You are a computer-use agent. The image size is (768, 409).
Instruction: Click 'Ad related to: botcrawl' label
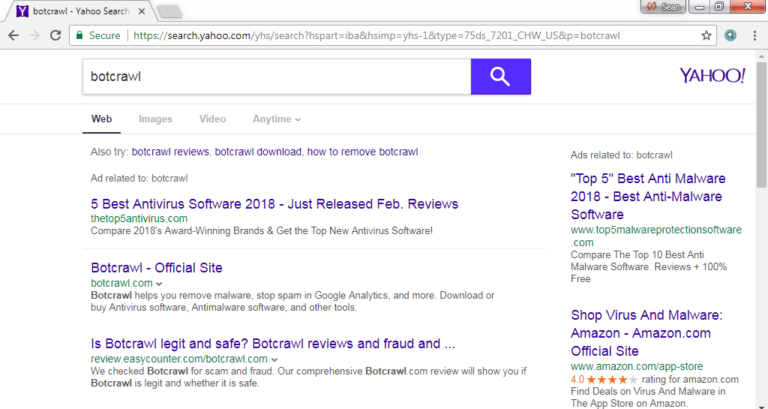tap(139, 178)
